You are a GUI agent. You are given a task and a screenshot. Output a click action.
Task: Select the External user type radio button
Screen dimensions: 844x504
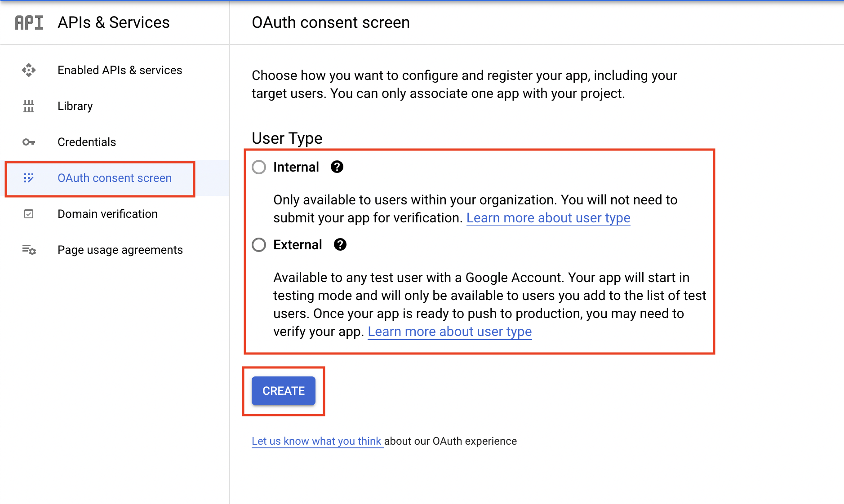pyautogui.click(x=259, y=245)
